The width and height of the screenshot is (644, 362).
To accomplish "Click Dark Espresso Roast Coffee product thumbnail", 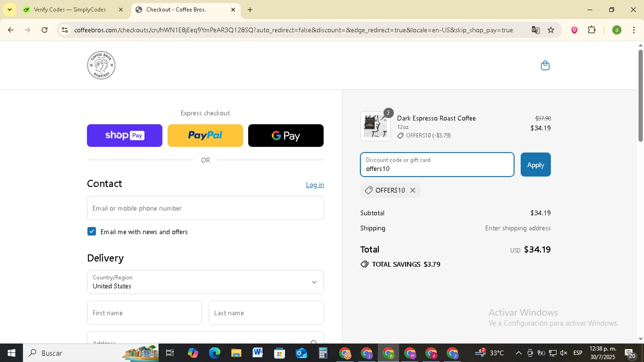I will [375, 126].
